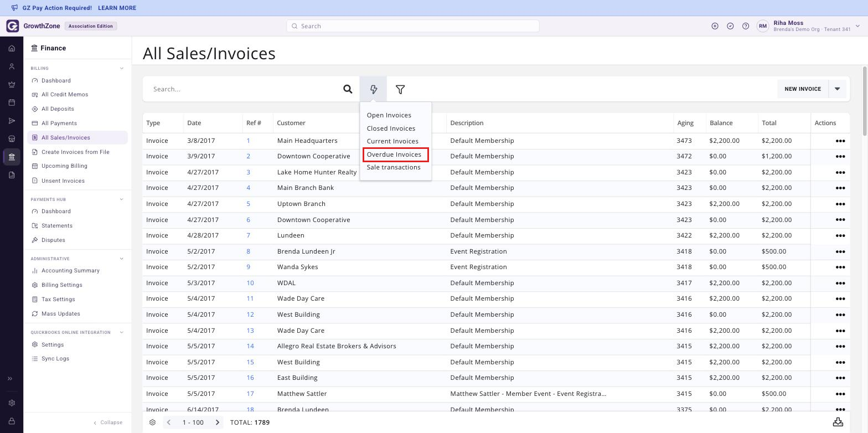868x433 pixels.
Task: Collapse the QuickBooks Online Integration section
Action: [x=122, y=332]
